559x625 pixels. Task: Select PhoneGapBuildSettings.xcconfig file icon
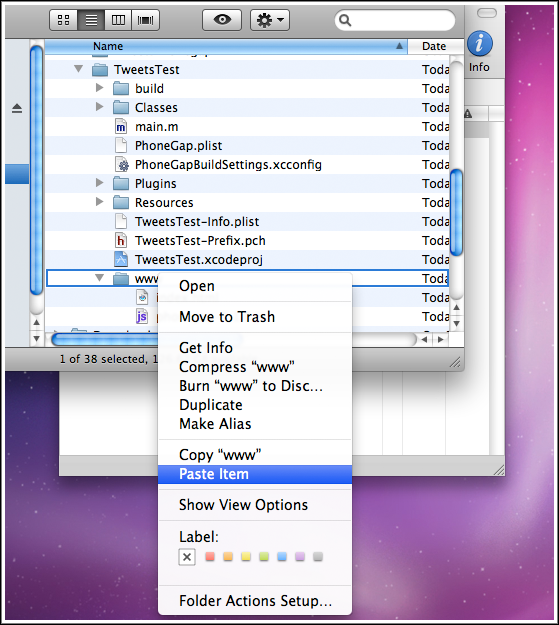pos(122,165)
